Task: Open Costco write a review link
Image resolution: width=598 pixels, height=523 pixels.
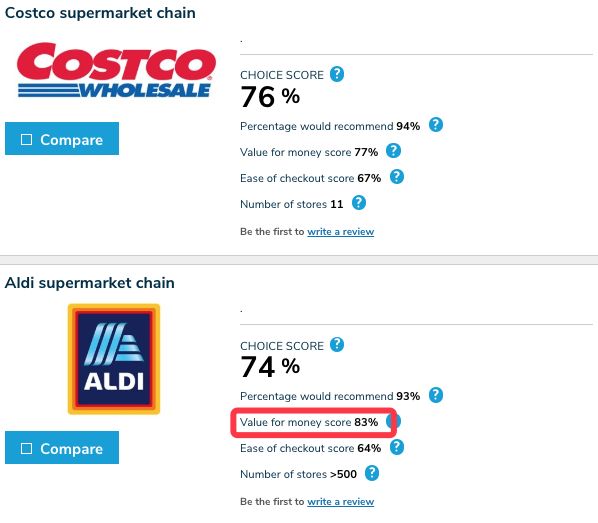Action: 341,232
